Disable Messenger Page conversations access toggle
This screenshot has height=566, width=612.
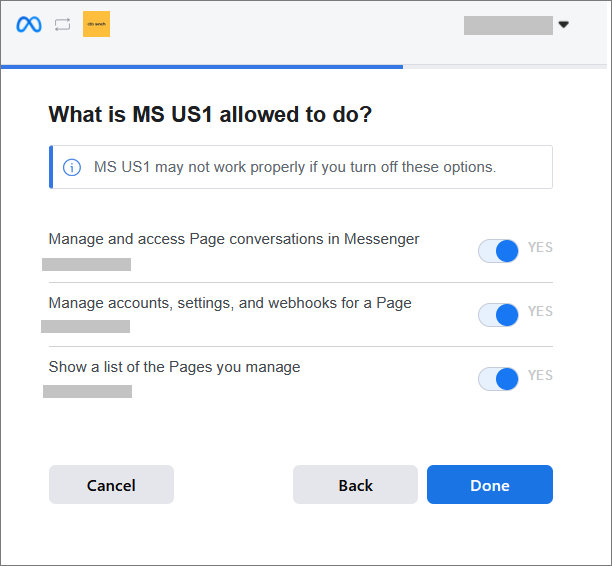[498, 251]
